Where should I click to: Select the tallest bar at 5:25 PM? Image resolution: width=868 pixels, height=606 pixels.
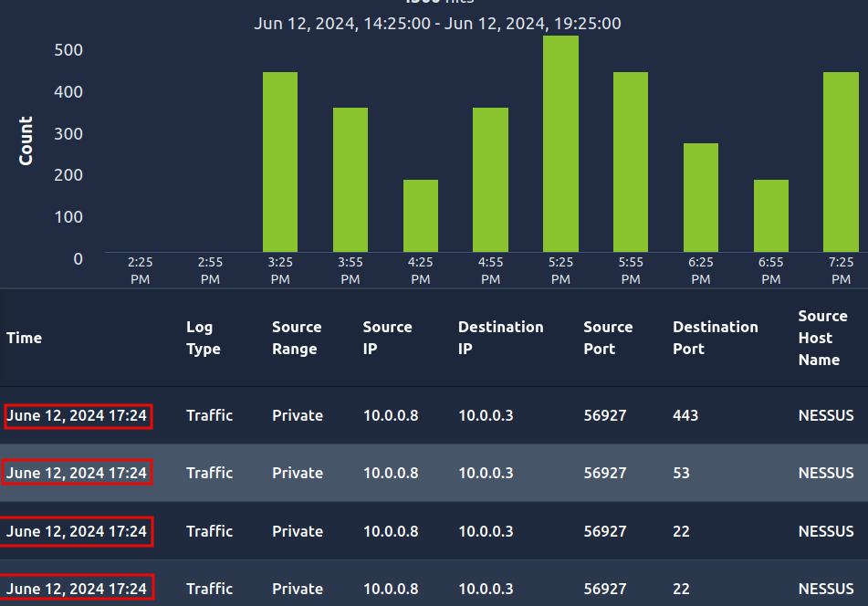tap(560, 144)
